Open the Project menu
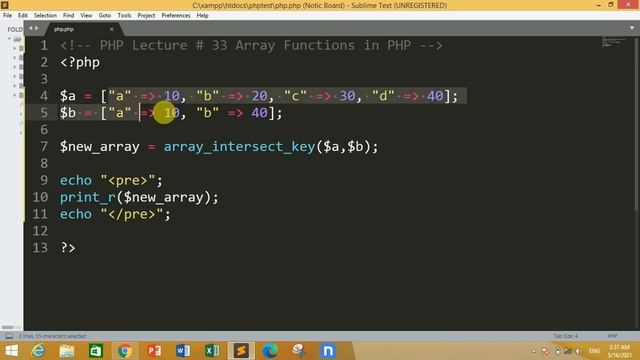Screen dimensions: 640x360 tap(146, 16)
